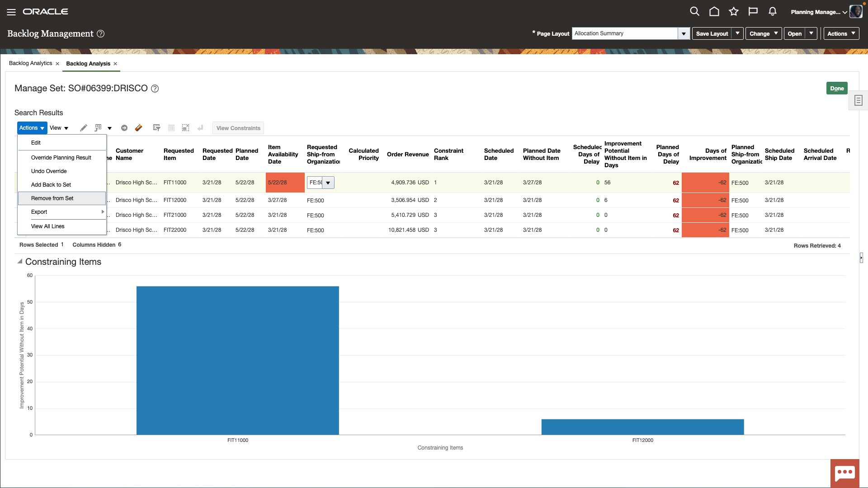Click the flag Announcements icon
Screen dimensions: 868x488
tap(753, 11)
